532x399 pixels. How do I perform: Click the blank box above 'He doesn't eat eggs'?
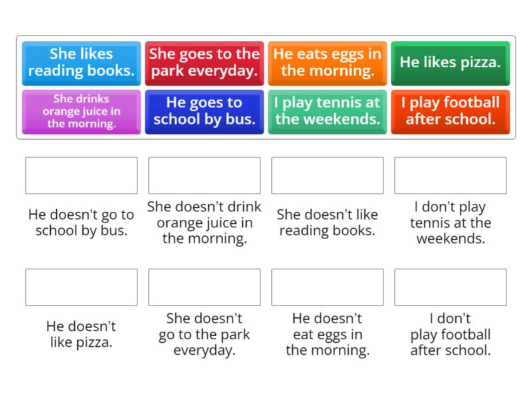click(327, 287)
